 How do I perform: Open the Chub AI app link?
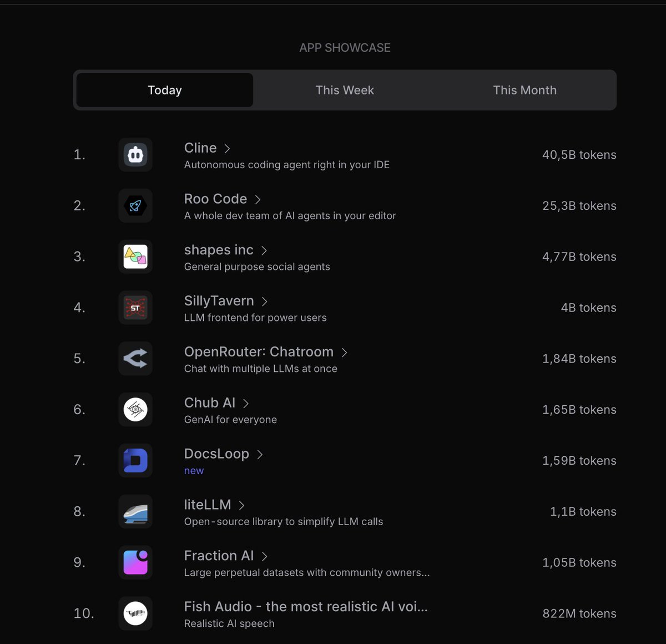[x=210, y=402]
